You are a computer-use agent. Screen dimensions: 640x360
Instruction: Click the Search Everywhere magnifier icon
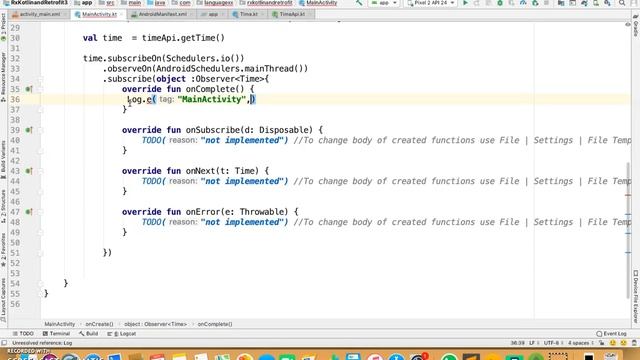pos(622,3)
